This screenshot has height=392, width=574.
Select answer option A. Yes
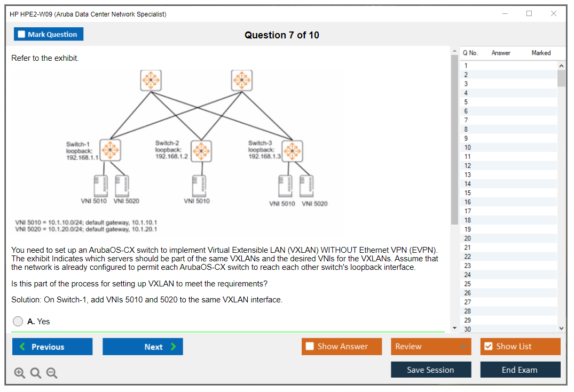[x=18, y=321]
